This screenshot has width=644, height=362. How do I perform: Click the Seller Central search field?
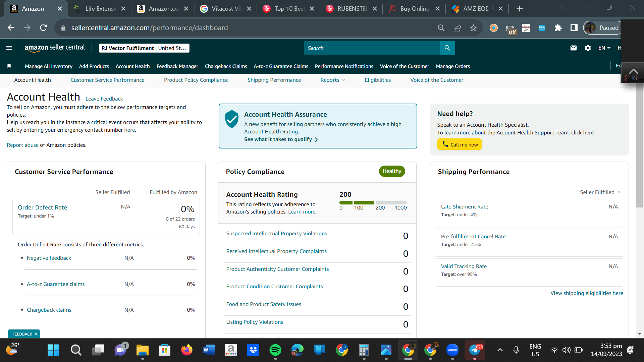click(x=372, y=48)
